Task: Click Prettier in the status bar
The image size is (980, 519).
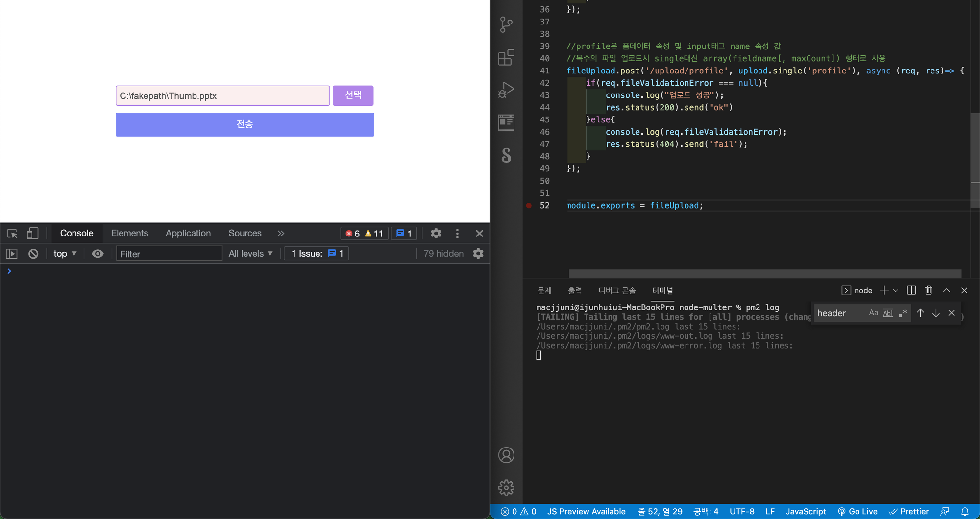Action: point(909,511)
